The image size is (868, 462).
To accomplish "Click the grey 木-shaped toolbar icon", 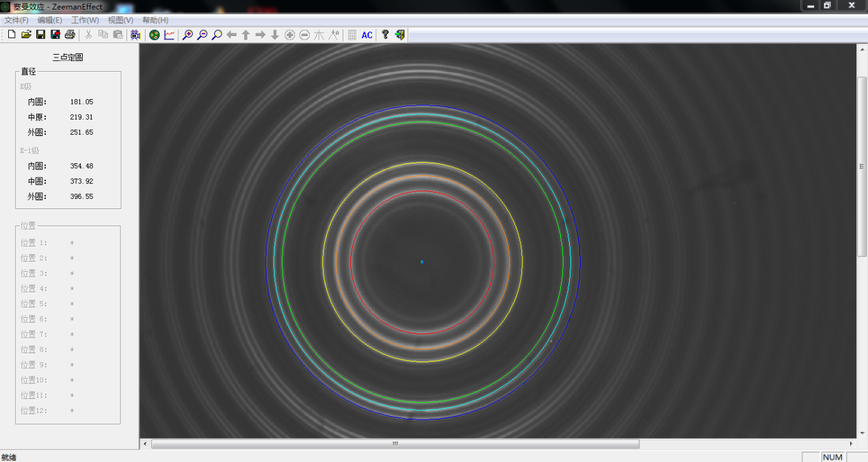I will [319, 35].
